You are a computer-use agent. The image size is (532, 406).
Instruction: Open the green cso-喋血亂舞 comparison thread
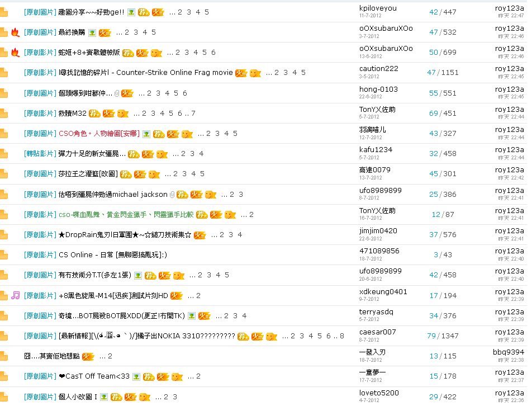tap(126, 215)
